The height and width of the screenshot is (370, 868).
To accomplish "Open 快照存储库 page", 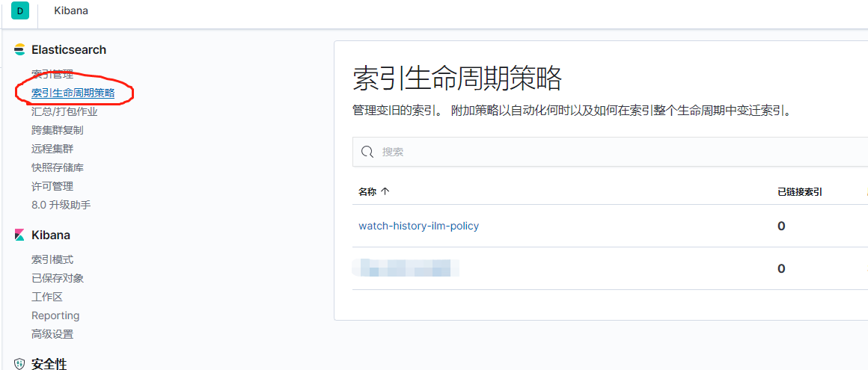I will [58, 167].
